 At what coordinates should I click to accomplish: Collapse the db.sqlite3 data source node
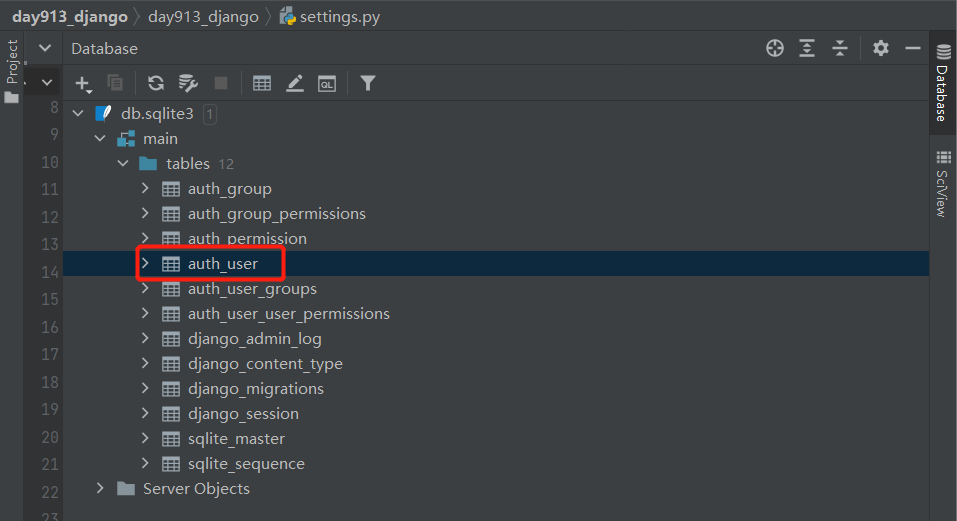click(78, 114)
